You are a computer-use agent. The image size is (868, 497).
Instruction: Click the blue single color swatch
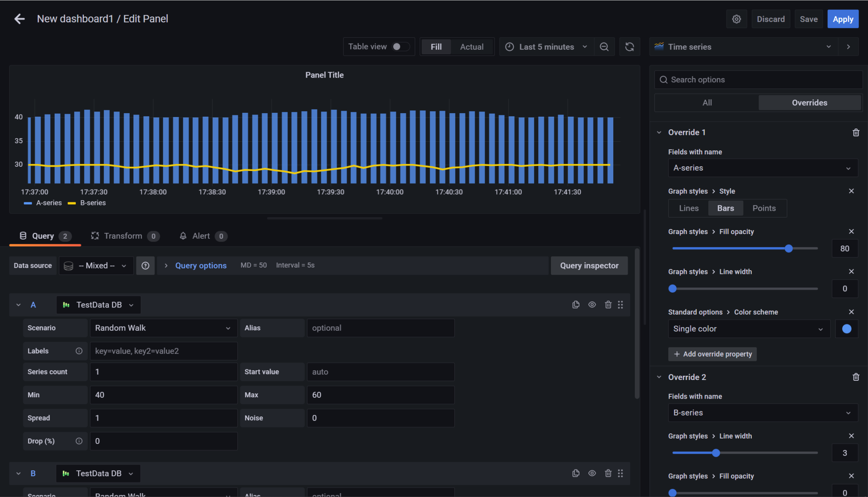point(847,328)
